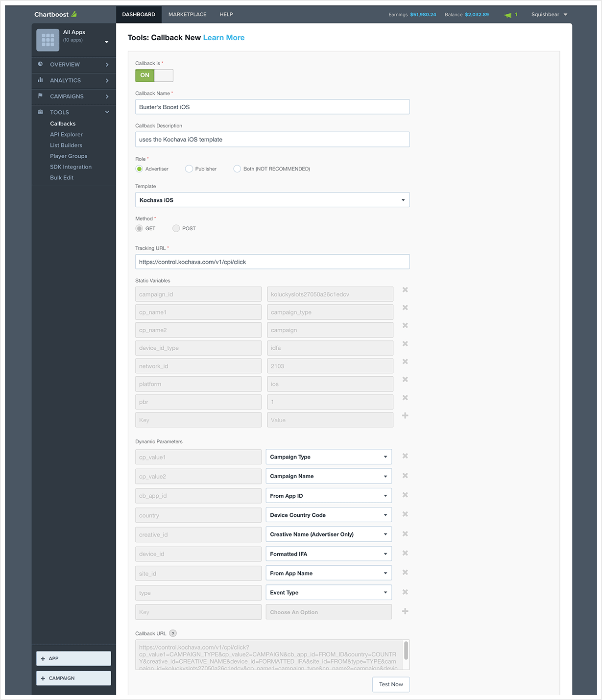This screenshot has height=700, width=602.
Task: Open the Callback URL help question mark
Action: pos(173,633)
